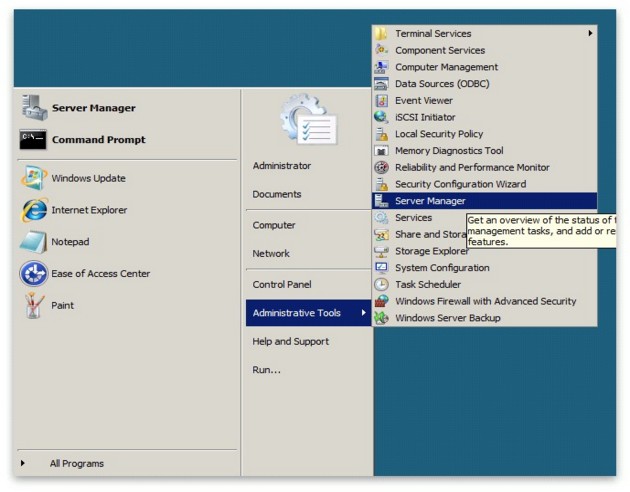This screenshot has width=630, height=492.
Task: Click the Storage Explorer icon
Action: point(381,251)
